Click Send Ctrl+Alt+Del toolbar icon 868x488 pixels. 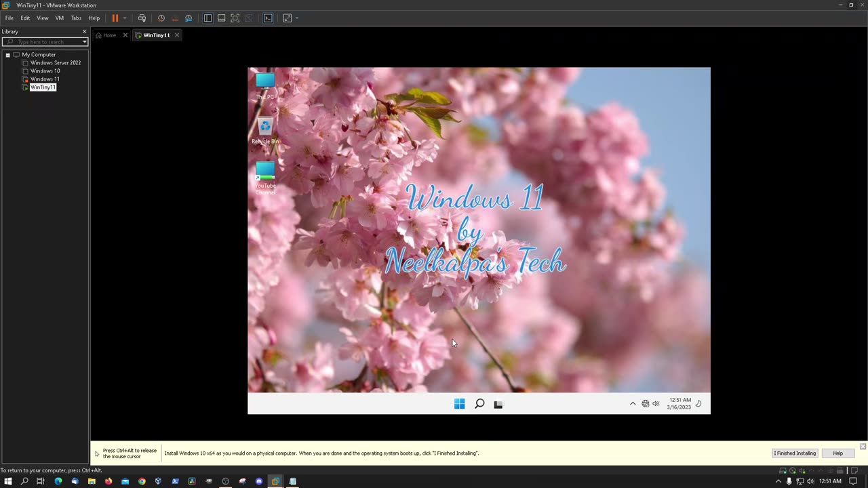(142, 18)
